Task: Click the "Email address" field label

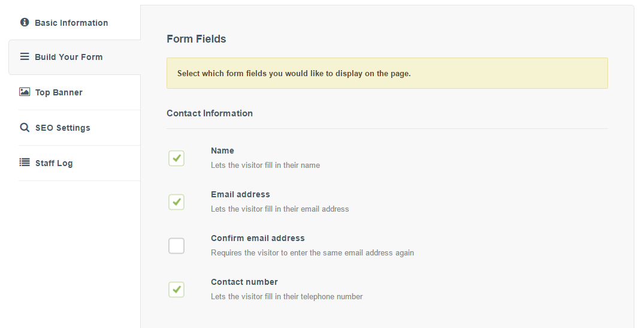Action: [x=240, y=194]
